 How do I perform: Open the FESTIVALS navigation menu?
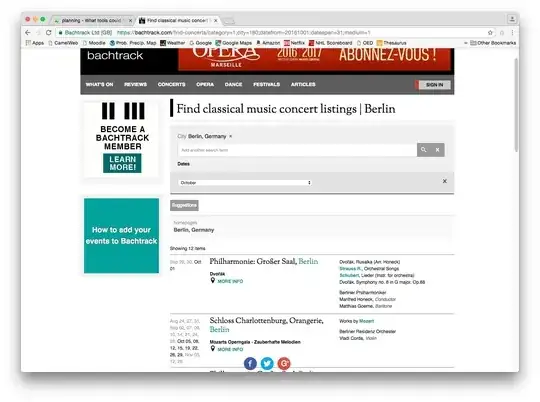pyautogui.click(x=267, y=84)
